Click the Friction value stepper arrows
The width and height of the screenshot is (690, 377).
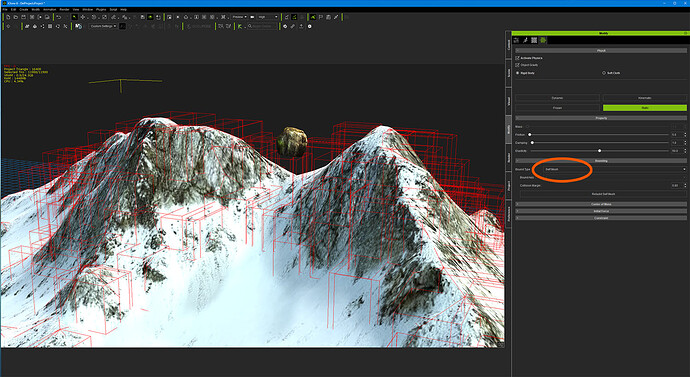click(685, 135)
